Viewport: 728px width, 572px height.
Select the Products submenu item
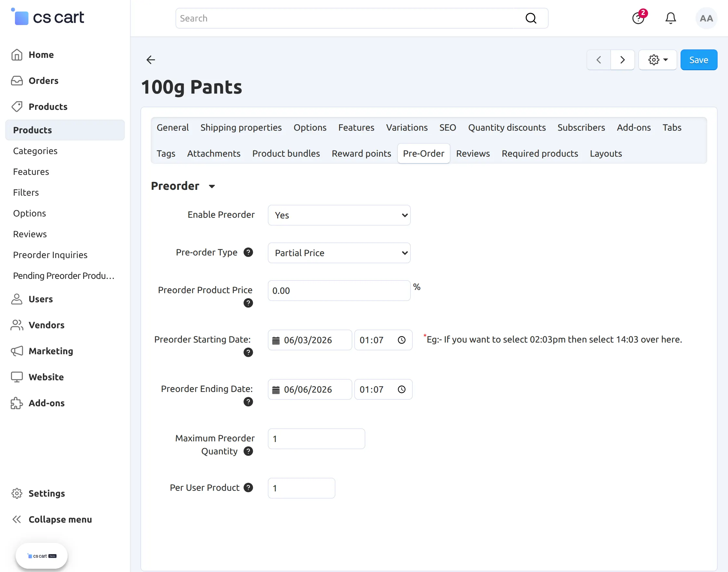click(65, 130)
